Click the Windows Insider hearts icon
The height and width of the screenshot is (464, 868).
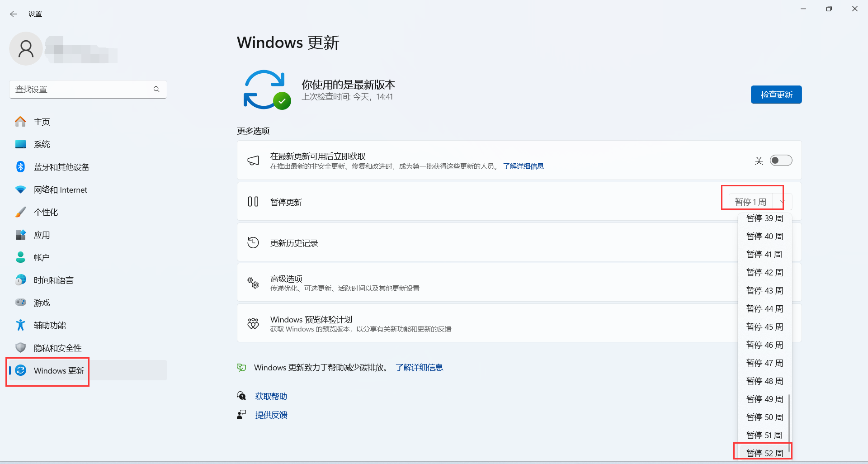pos(253,323)
